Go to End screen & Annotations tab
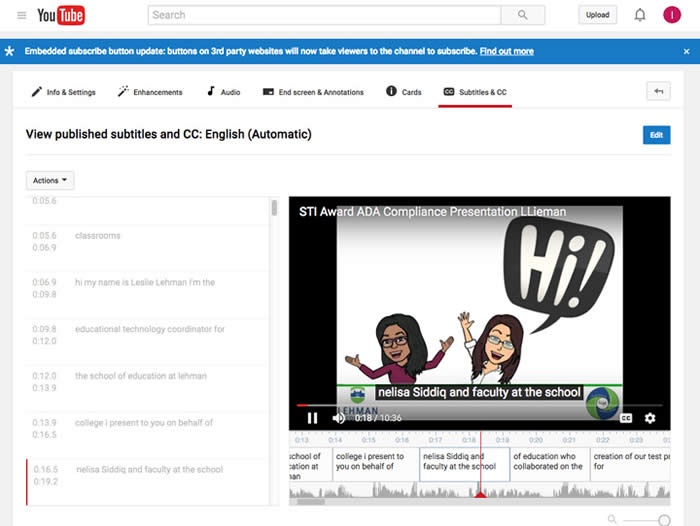 coord(313,92)
